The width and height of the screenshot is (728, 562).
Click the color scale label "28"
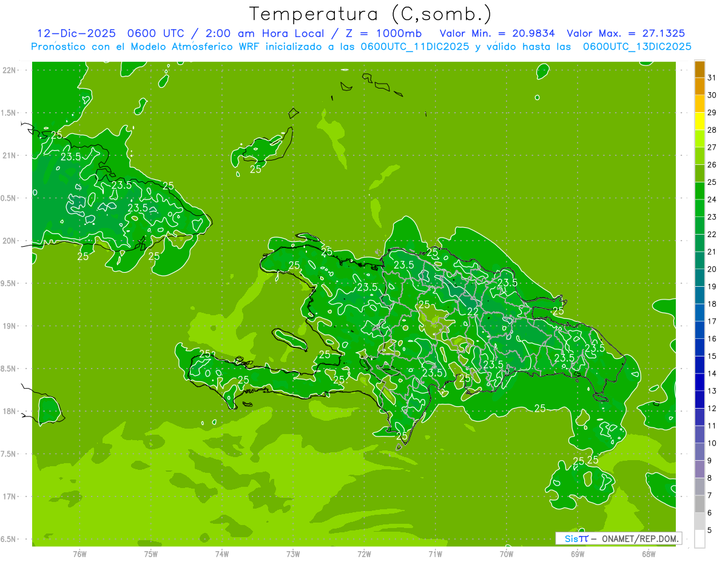pos(712,130)
